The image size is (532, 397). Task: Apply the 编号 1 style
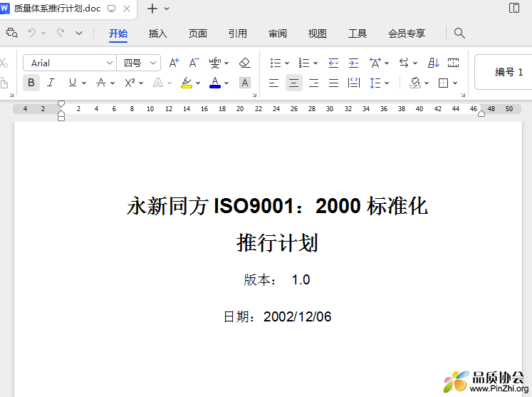pos(504,72)
